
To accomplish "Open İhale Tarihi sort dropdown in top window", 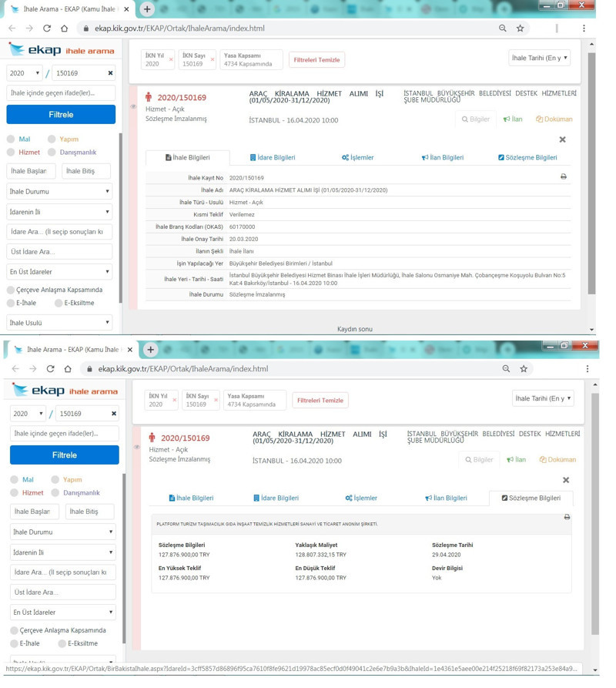I will pyautogui.click(x=539, y=58).
